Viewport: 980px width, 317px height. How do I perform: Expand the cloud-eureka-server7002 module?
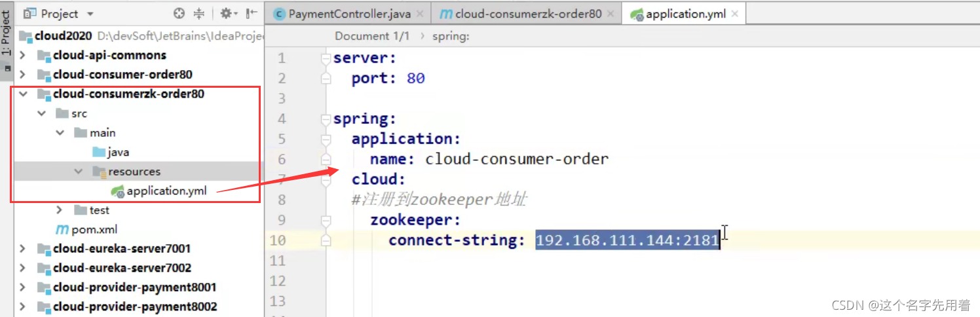(x=23, y=268)
